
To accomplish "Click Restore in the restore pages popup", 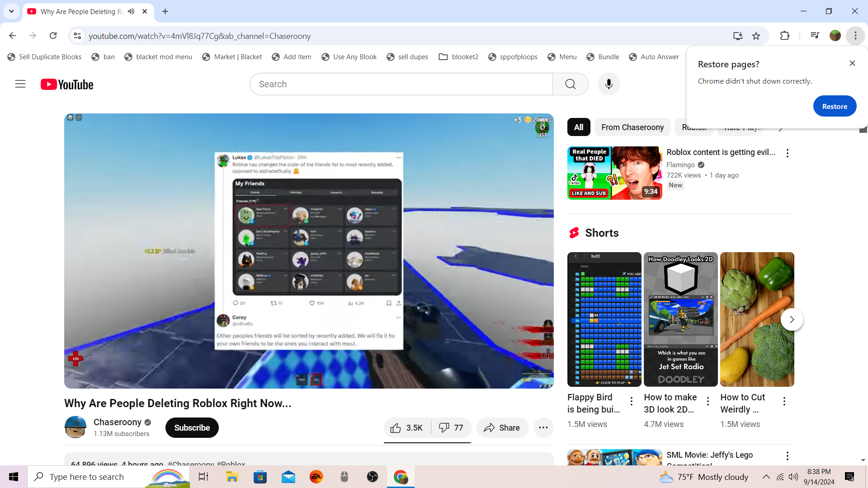I will pyautogui.click(x=834, y=107).
